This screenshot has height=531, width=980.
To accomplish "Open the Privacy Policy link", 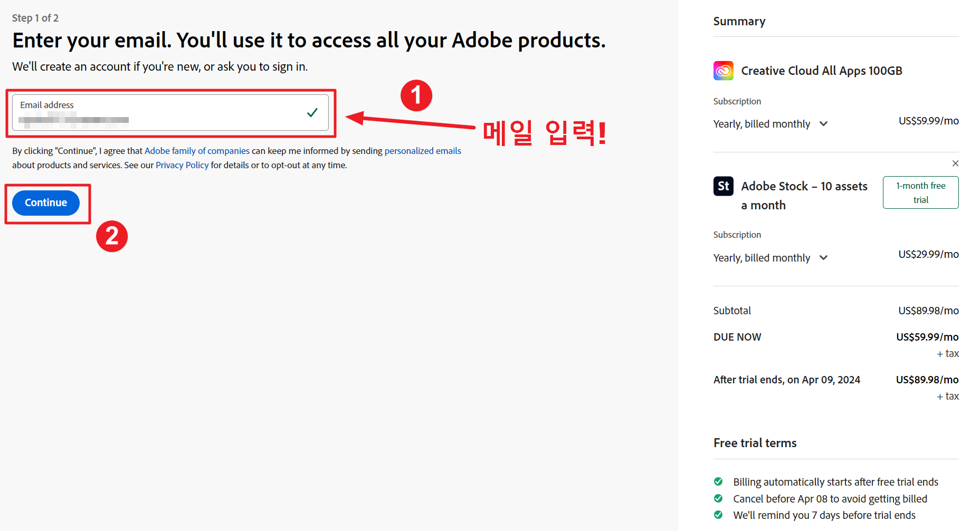I will [182, 165].
